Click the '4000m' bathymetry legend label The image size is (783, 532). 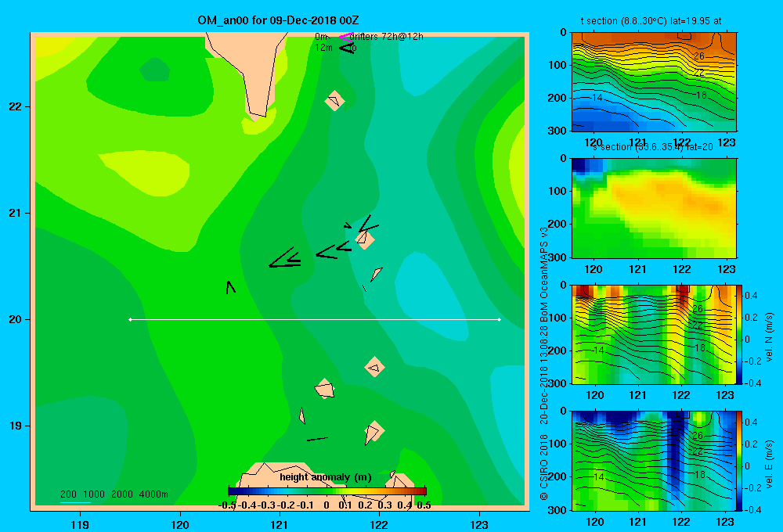(x=153, y=494)
